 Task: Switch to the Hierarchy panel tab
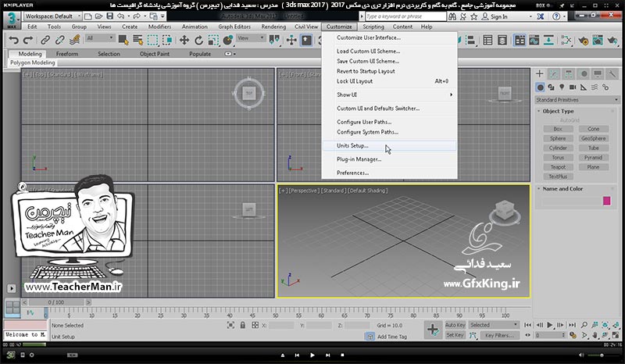[569, 73]
